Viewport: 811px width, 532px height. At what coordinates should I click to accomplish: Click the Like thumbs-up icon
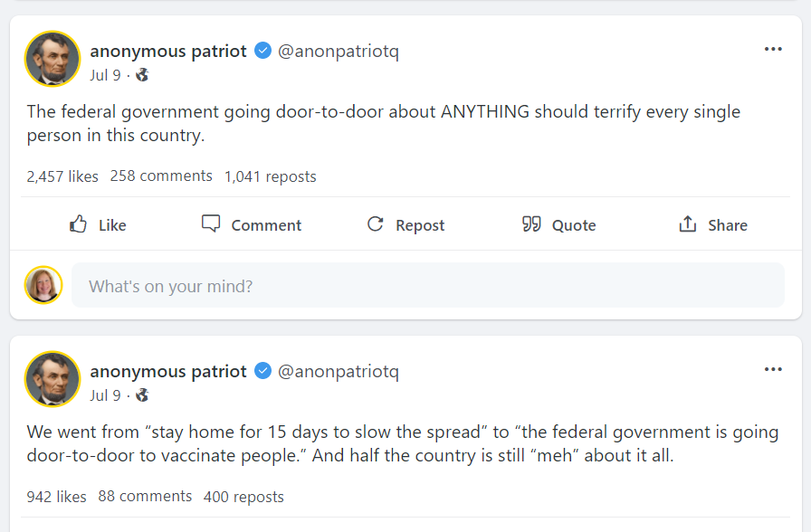(79, 224)
